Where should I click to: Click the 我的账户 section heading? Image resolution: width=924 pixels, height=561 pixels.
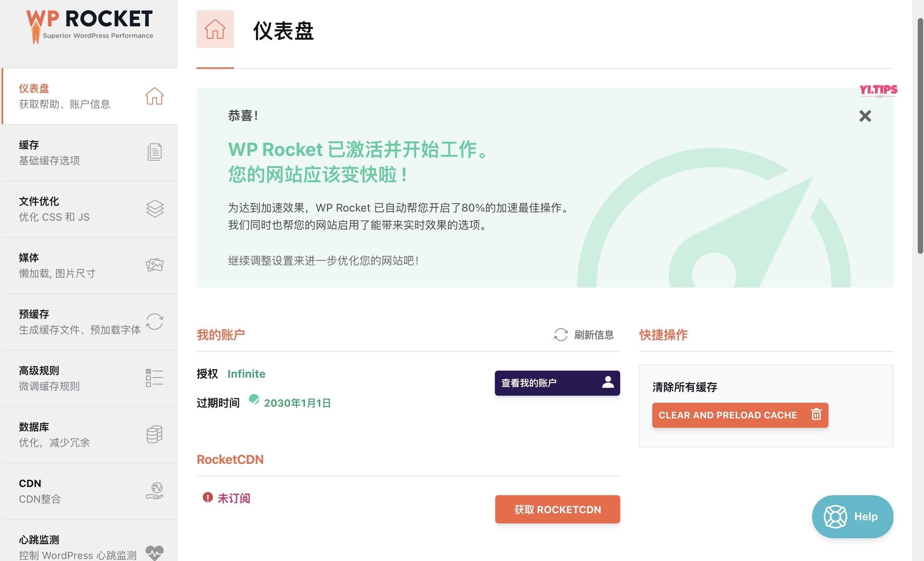221,335
